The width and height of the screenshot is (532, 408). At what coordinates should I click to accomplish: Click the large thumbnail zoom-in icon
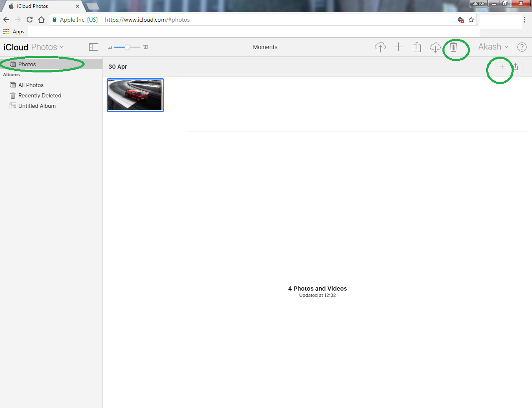coord(145,47)
